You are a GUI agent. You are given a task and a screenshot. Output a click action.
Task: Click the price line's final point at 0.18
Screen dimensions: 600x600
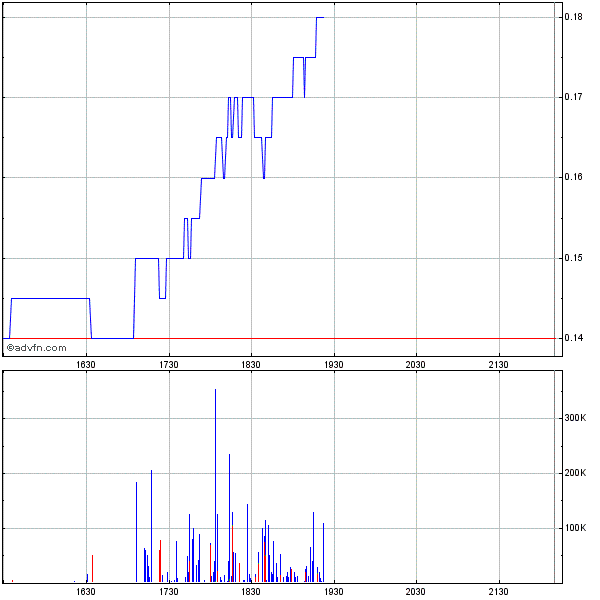[323, 17]
